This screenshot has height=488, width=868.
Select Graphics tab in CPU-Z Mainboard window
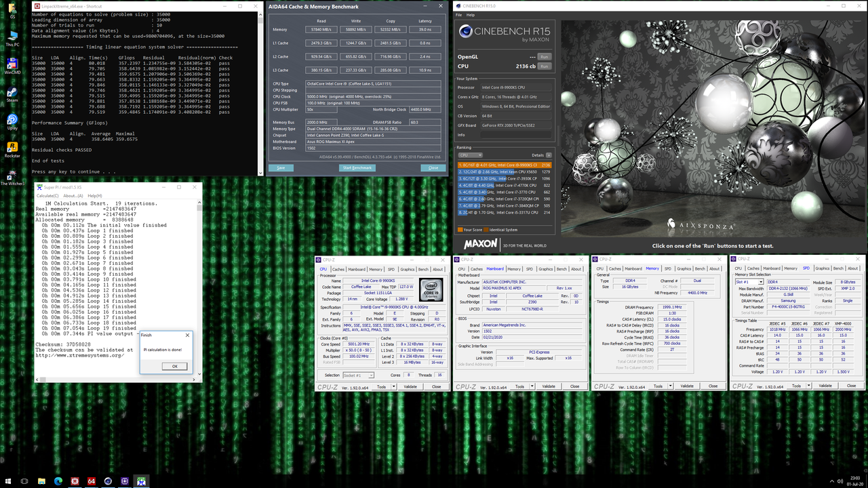tap(545, 269)
